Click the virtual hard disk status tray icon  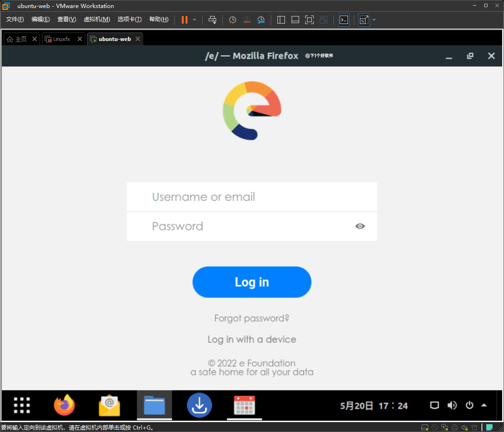click(424, 427)
